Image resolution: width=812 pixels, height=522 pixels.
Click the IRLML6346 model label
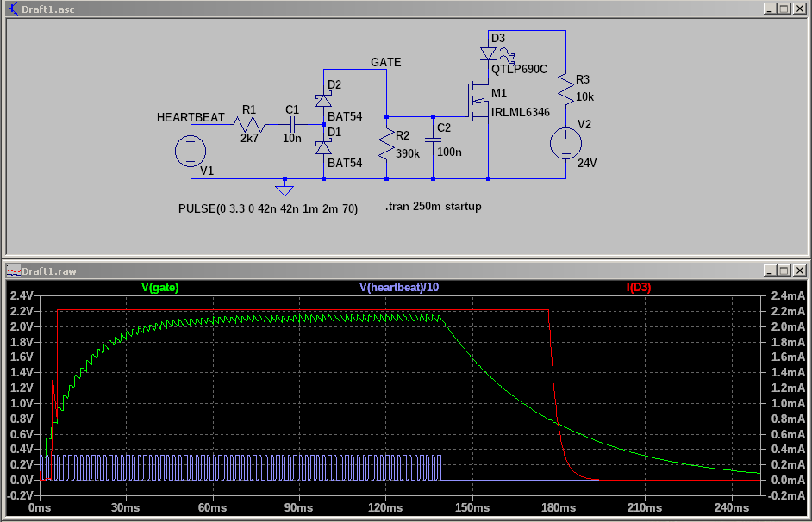521,112
